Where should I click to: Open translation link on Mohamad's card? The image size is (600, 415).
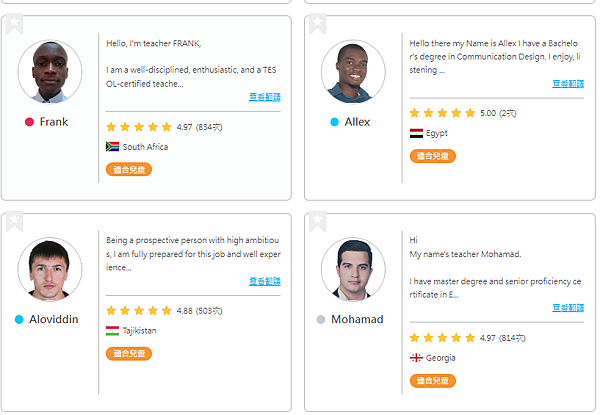(568, 308)
